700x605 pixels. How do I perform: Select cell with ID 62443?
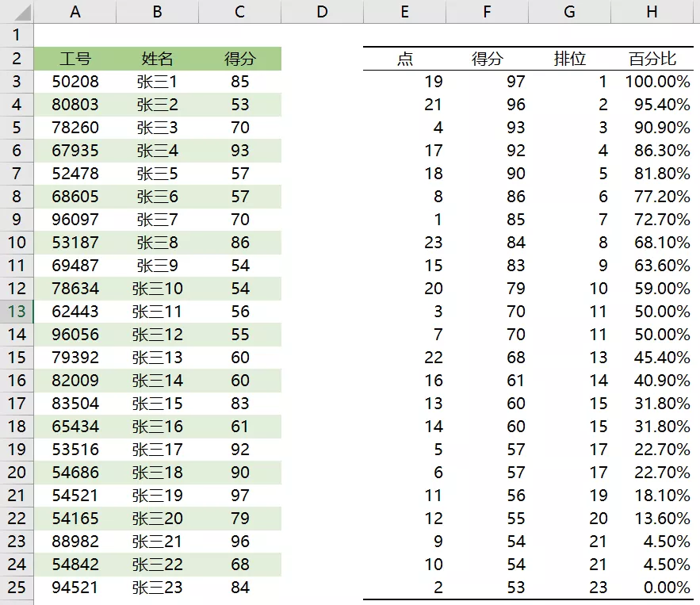click(75, 311)
